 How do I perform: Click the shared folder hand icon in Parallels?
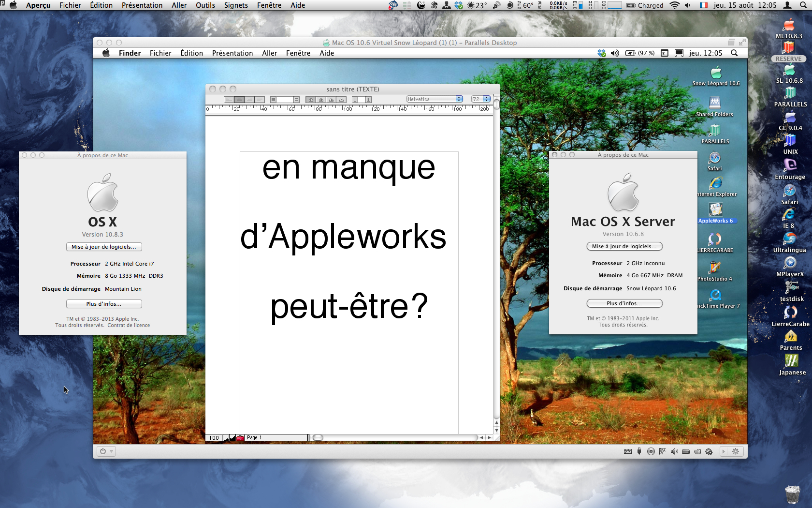(x=697, y=451)
